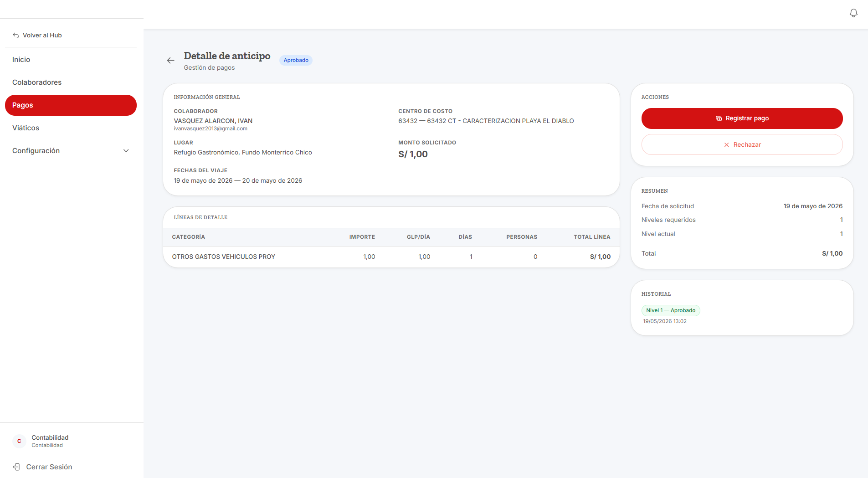Click the TOTAL LÍNEA column header
Viewport: 868px width, 478px height.
pos(592,237)
